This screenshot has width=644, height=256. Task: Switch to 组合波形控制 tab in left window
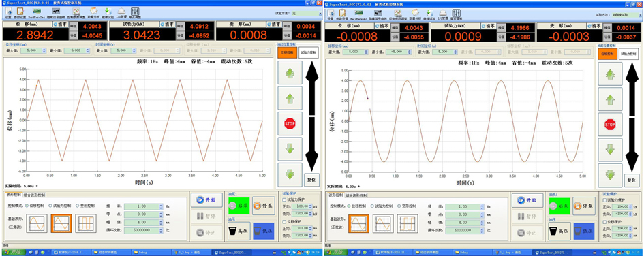(x=34, y=195)
